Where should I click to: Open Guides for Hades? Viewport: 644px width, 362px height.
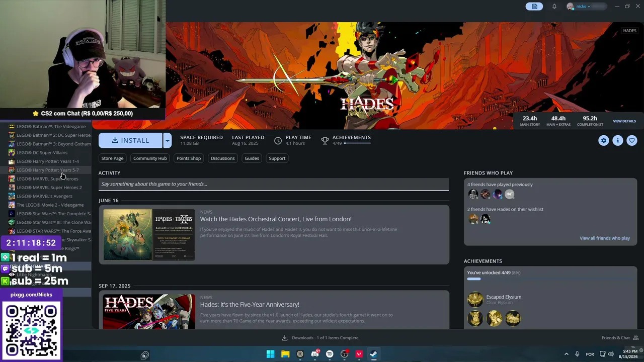click(252, 158)
